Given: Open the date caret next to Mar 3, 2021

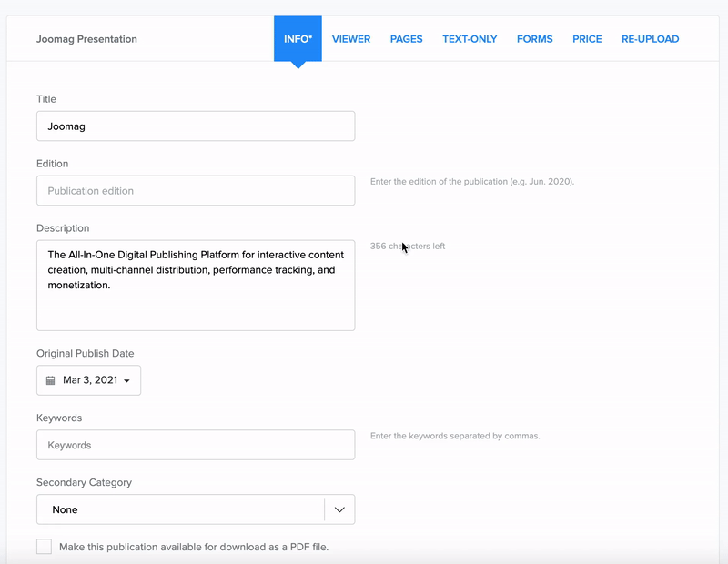Looking at the screenshot, I should pyautogui.click(x=126, y=381).
